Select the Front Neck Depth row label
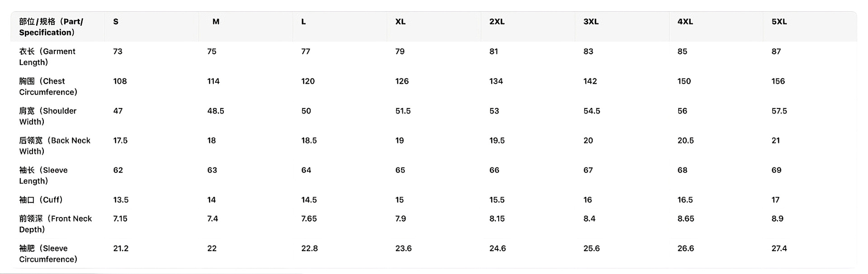The height and width of the screenshot is (274, 868). pos(55,224)
